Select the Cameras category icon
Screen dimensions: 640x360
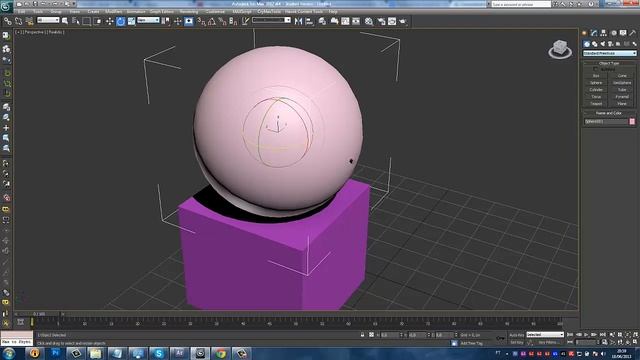tap(611, 44)
